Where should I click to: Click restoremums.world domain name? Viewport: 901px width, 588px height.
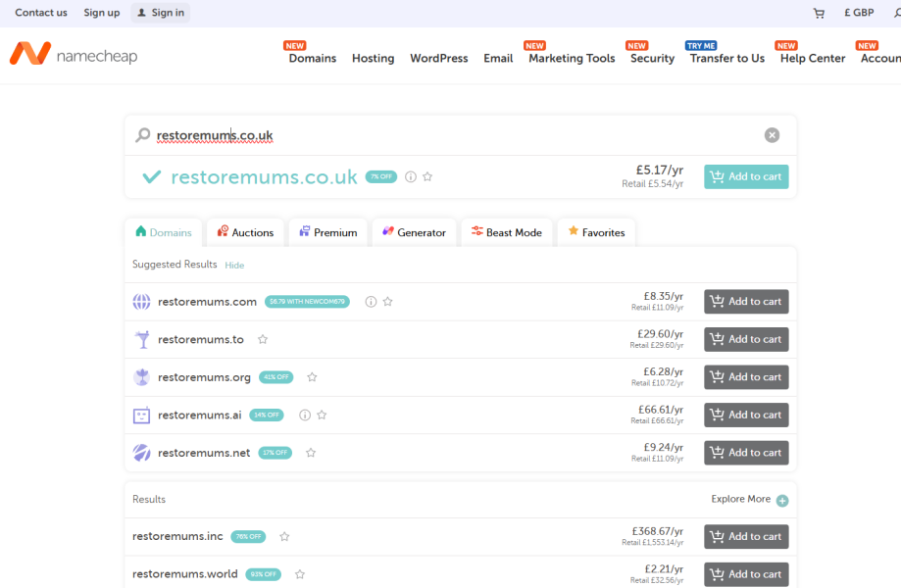pos(185,574)
